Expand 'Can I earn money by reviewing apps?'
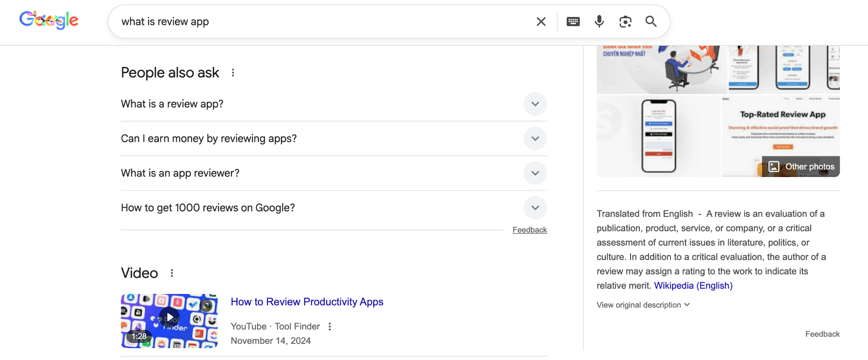Screen dimensions: 868x360 (x=535, y=139)
